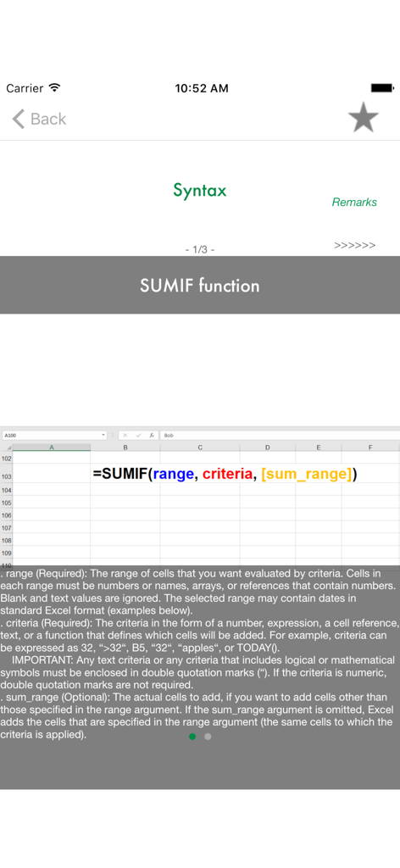Image resolution: width=400 pixels, height=868 pixels.
Task: Switch to the second gray page dot
Action: [x=208, y=737]
